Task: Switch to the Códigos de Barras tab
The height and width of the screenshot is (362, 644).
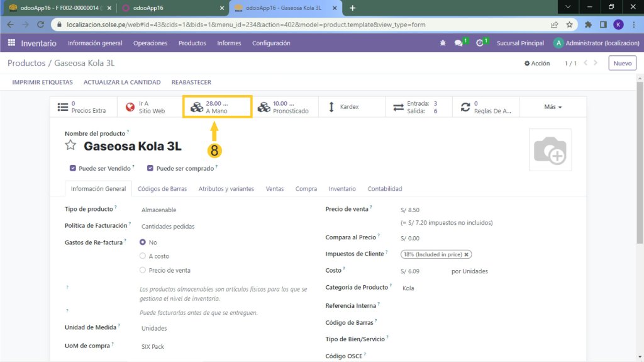Action: 162,189
